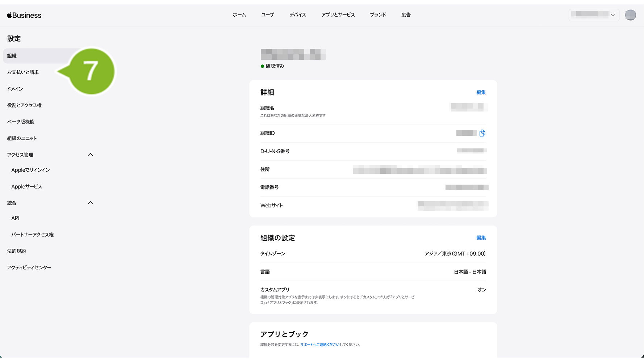
Task: Open 役割とアクセス権 in the sidebar
Action: tap(24, 105)
